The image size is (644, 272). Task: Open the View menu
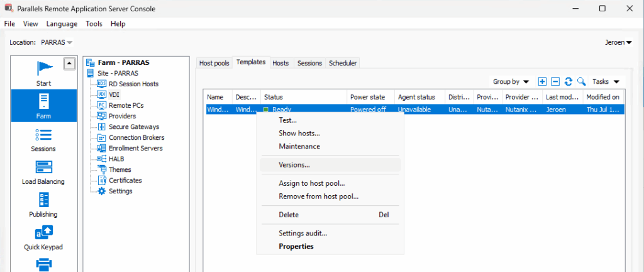point(31,24)
